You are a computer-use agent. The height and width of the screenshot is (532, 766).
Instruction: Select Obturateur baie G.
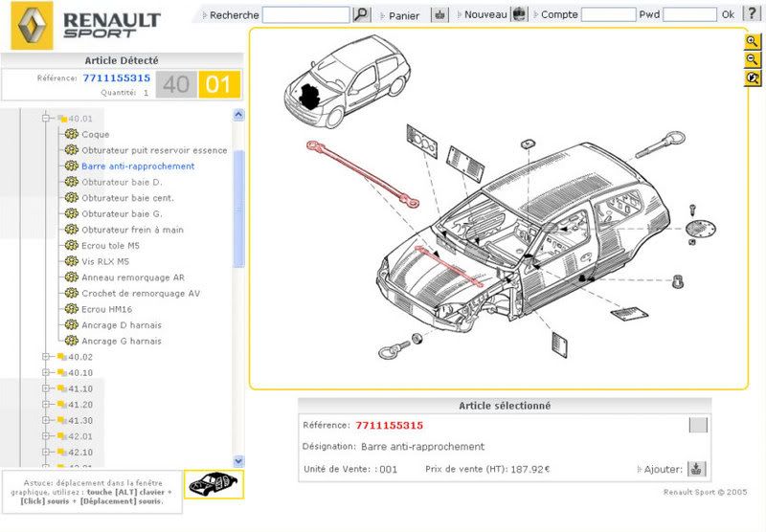click(x=122, y=213)
